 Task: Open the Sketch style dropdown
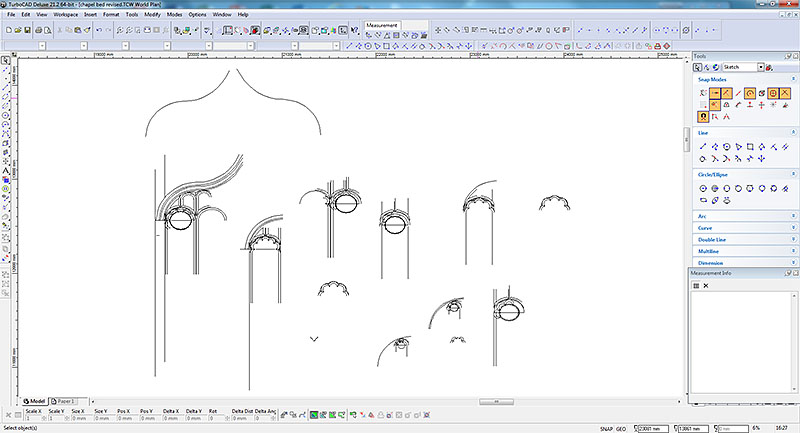pyautogui.click(x=762, y=67)
